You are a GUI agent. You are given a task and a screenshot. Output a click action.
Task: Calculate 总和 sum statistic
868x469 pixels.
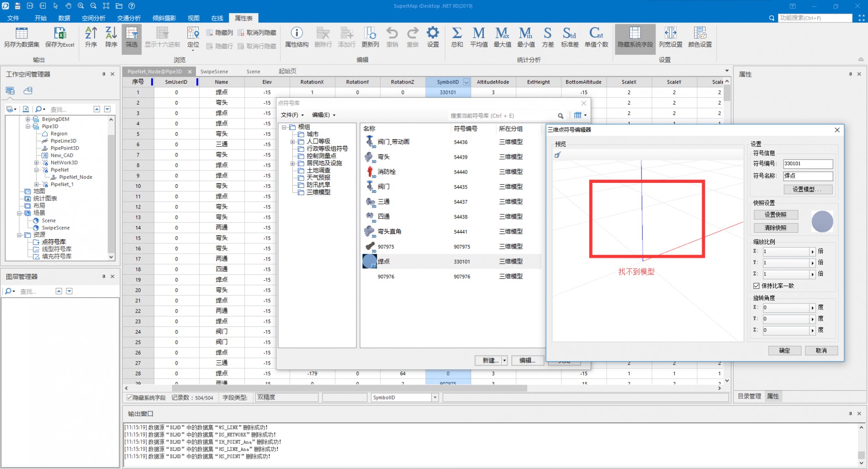(456, 37)
